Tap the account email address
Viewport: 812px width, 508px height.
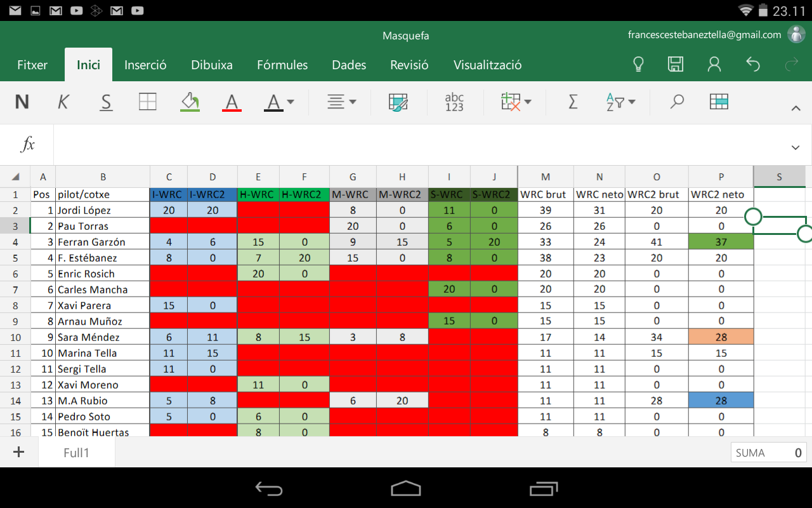[705, 35]
